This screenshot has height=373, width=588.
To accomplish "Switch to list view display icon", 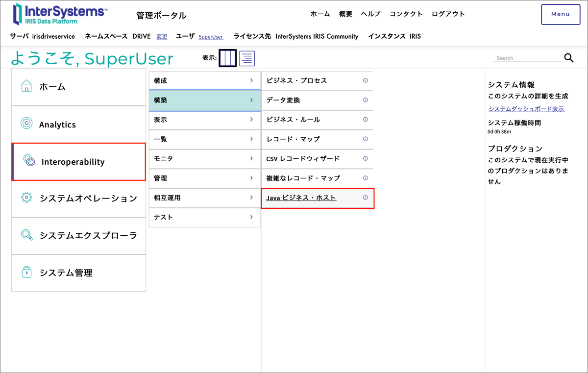I will coord(247,58).
